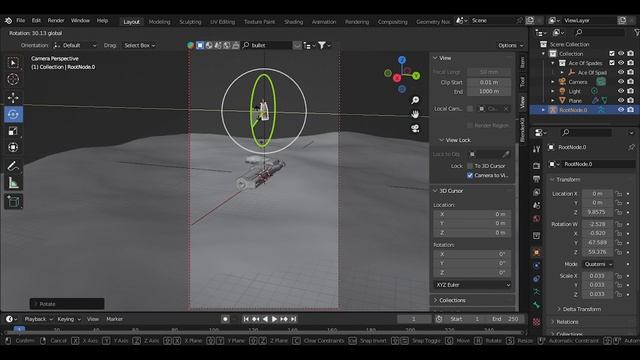Open the timeline Marker menu

[x=114, y=319]
